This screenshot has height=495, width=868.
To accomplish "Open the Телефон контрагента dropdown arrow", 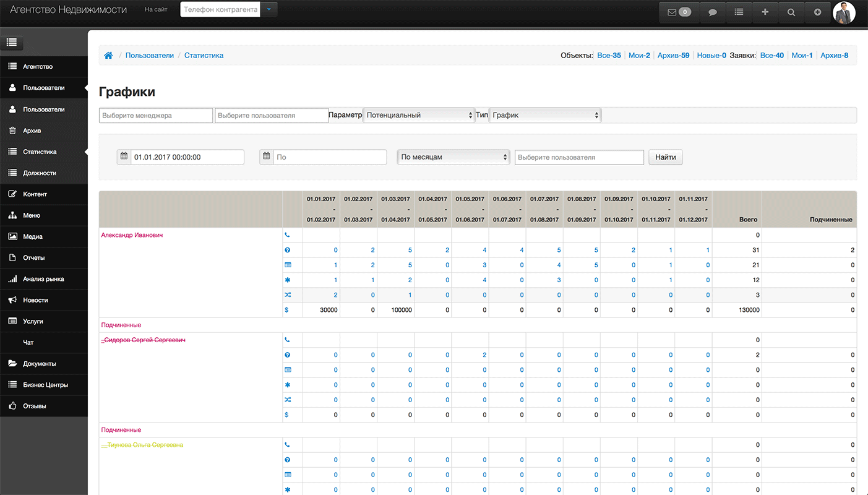I will [269, 10].
